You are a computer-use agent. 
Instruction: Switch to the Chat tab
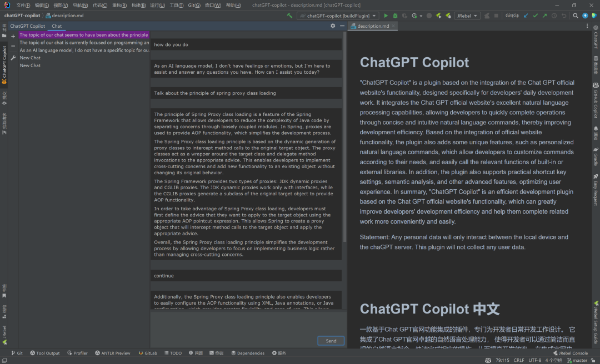coord(57,26)
